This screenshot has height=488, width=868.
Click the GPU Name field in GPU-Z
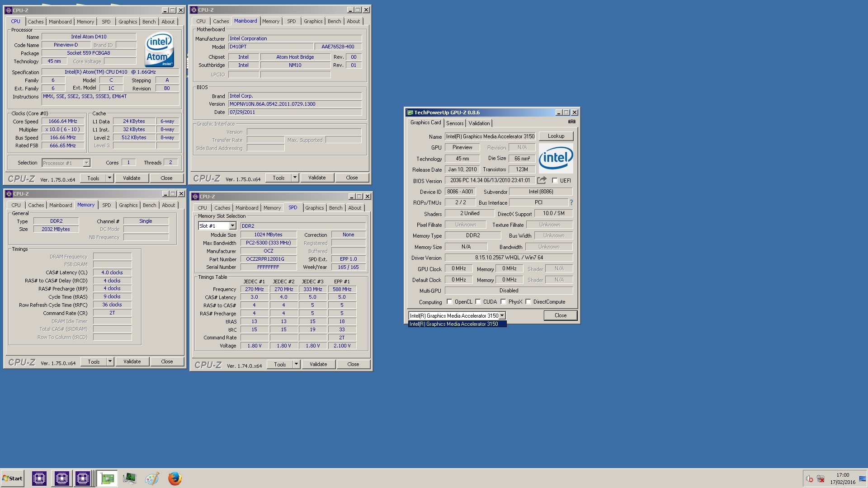click(491, 136)
